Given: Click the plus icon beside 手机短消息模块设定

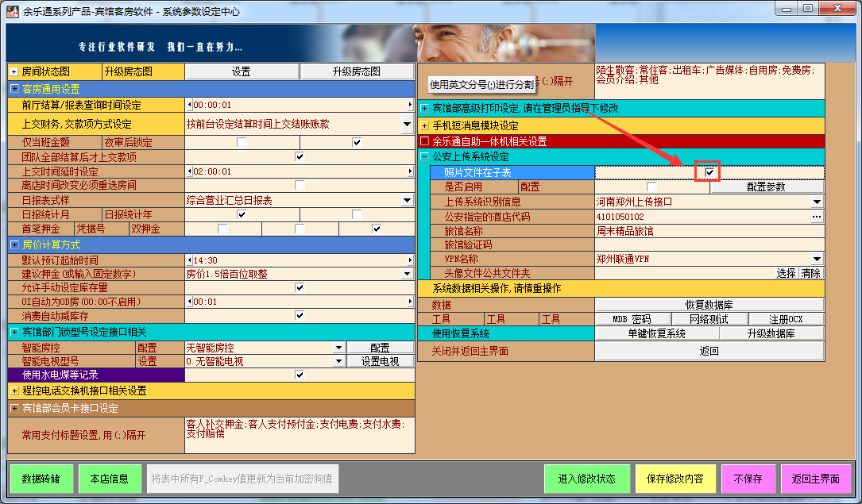Looking at the screenshot, I should pyautogui.click(x=424, y=125).
